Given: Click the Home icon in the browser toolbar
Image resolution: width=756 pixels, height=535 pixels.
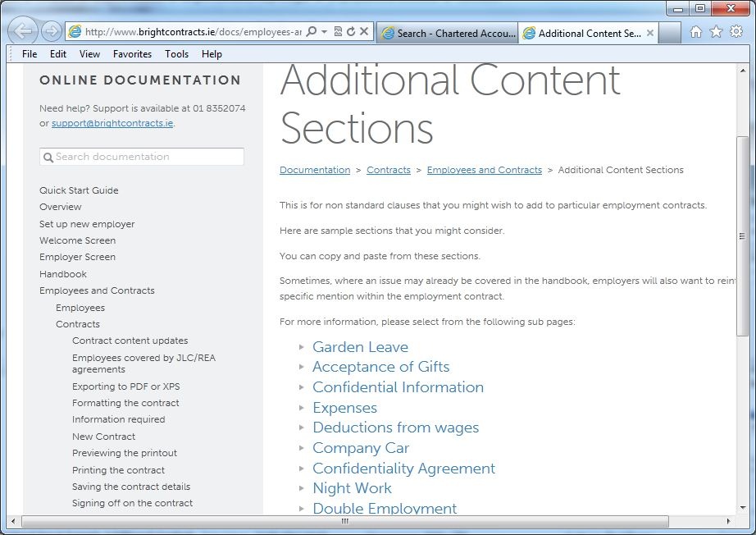Looking at the screenshot, I should tap(695, 32).
